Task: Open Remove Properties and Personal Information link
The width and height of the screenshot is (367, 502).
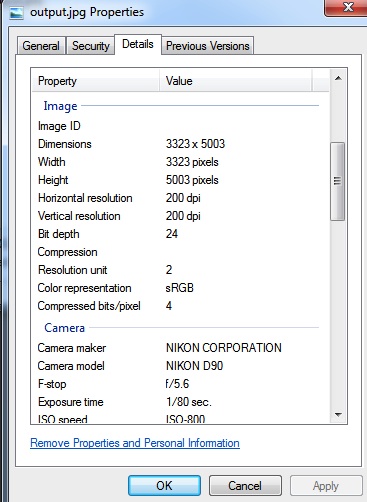Action: click(x=135, y=443)
